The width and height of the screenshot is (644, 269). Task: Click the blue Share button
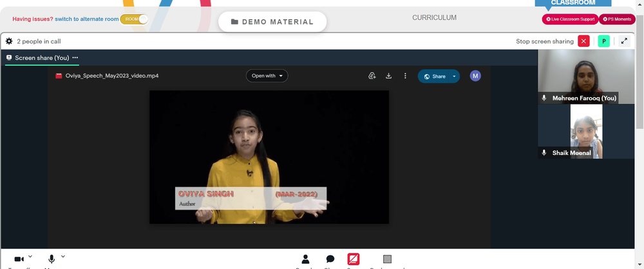tap(434, 76)
